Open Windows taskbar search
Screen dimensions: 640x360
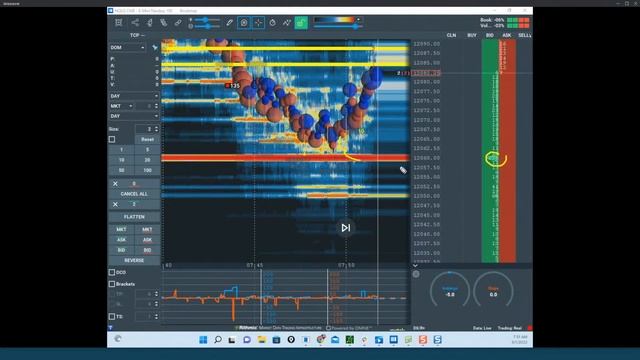click(x=218, y=340)
